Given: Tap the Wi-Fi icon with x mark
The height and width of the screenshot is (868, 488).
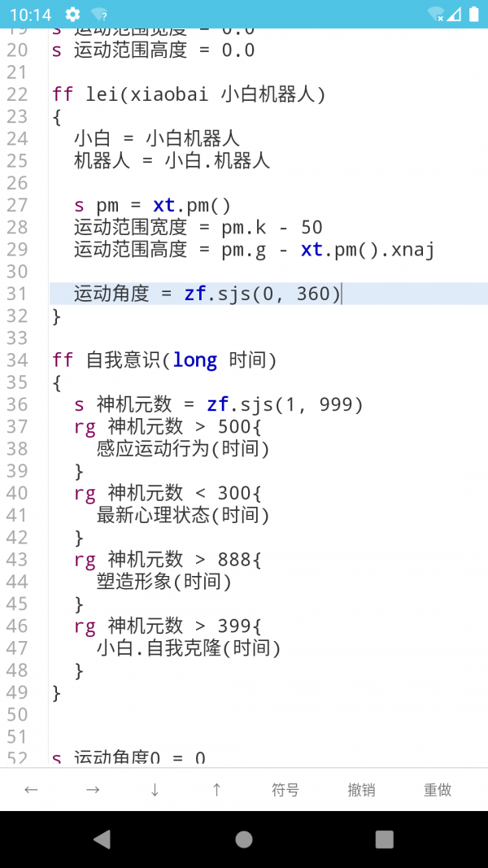Looking at the screenshot, I should click(x=436, y=15).
